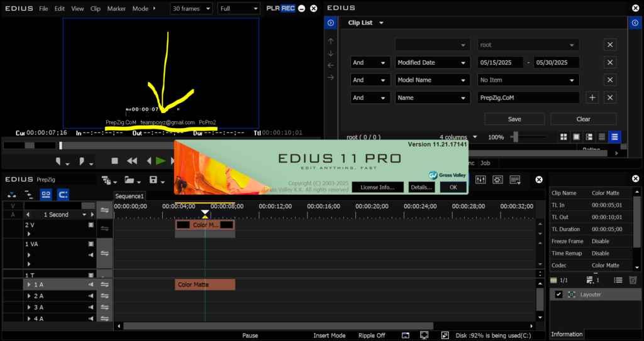Open the Clip menu

click(x=96, y=9)
